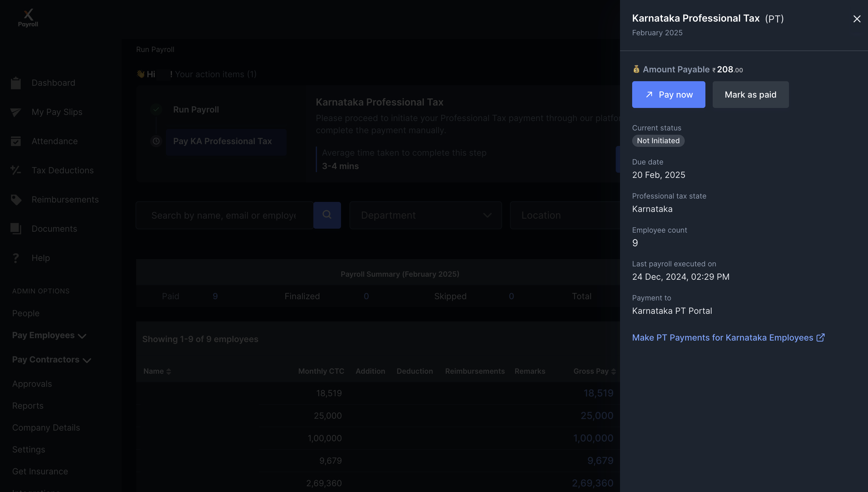Select the Documents icon in sidebar
This screenshot has width=868, height=492.
coord(16,228)
